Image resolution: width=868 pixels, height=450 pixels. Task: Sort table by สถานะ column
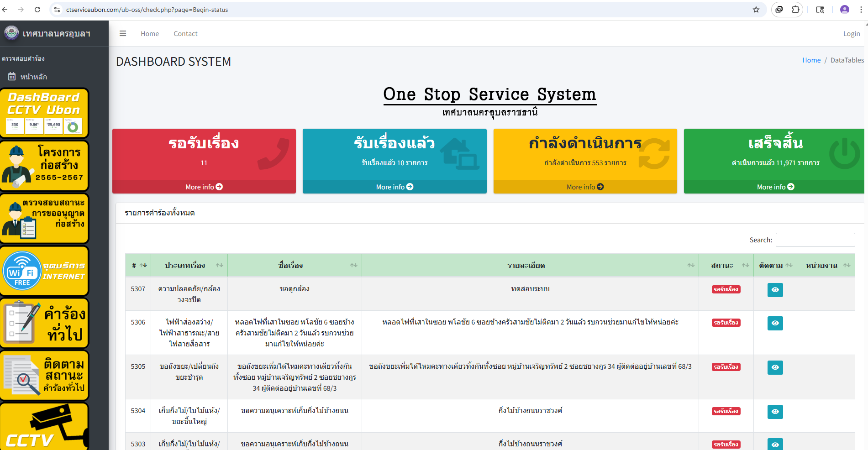pyautogui.click(x=726, y=265)
